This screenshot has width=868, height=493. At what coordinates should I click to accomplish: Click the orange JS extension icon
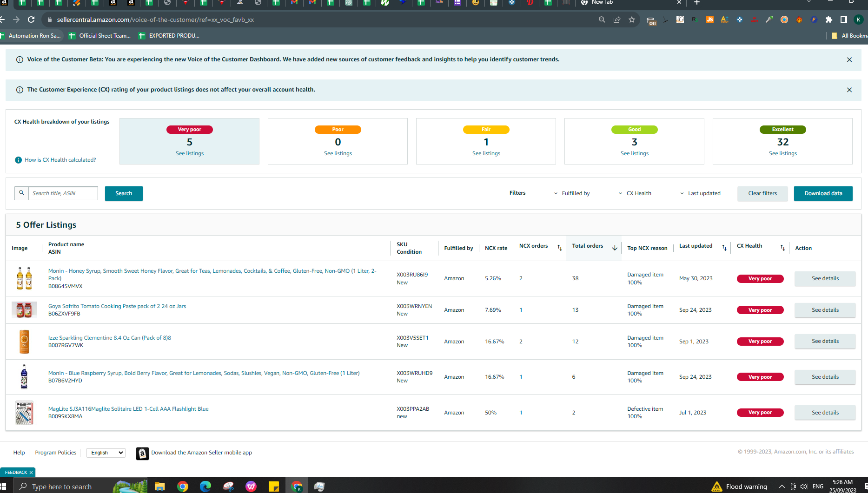[710, 20]
